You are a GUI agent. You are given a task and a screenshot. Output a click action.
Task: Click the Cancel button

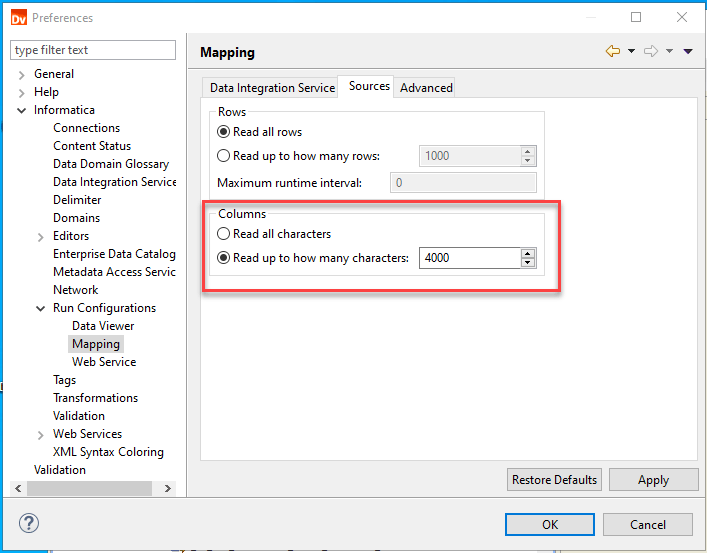[647, 525]
